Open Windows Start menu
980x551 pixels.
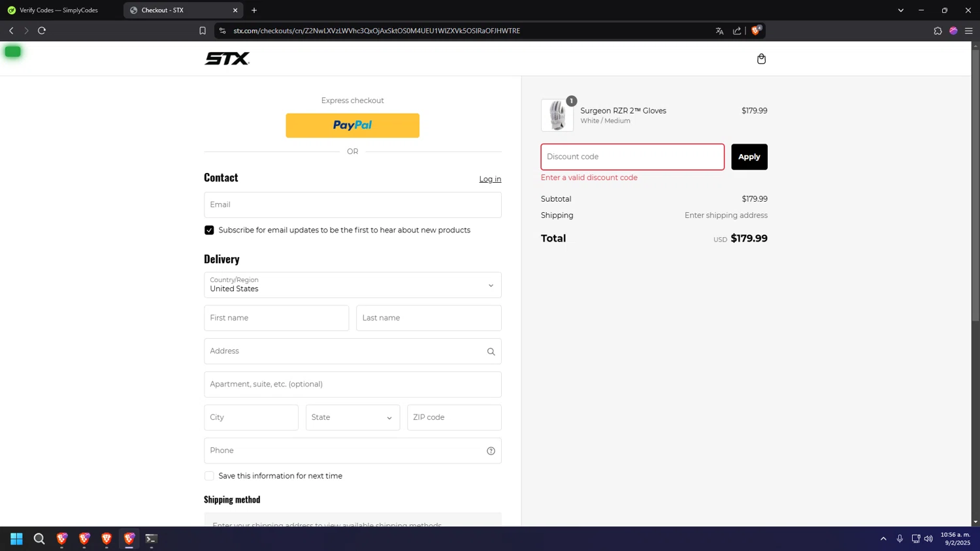tap(16, 539)
